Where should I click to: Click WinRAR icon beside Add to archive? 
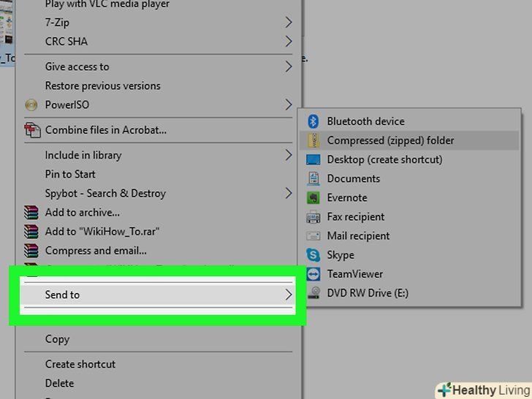tap(31, 213)
